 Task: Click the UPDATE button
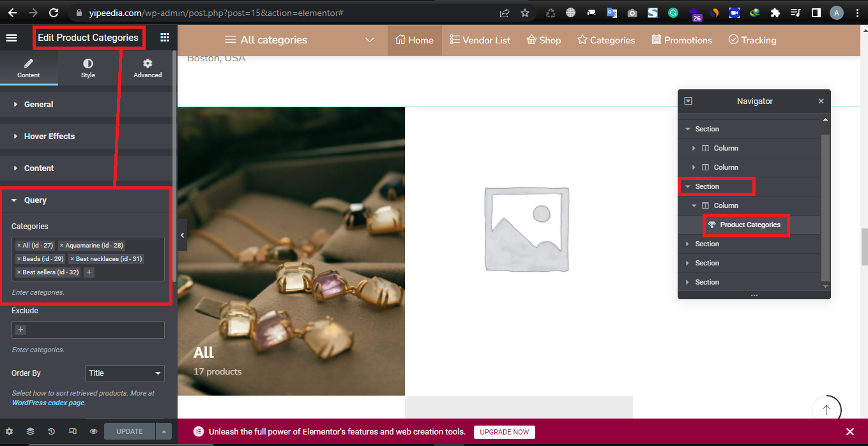pos(130,431)
